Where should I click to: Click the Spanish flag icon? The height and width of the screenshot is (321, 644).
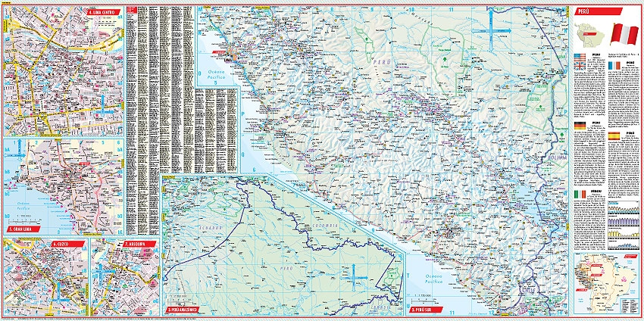(615, 137)
